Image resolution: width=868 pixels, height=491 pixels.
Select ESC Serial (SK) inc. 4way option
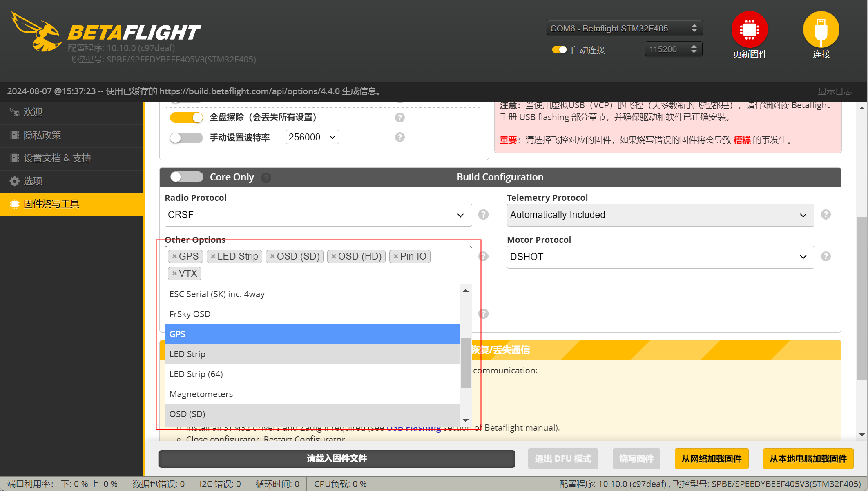coord(312,294)
